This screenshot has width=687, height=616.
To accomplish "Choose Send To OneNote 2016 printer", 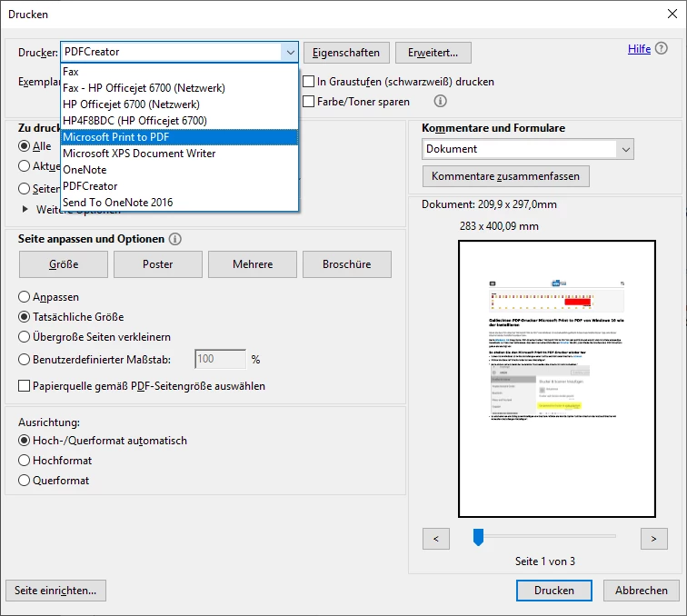I will pos(180,203).
